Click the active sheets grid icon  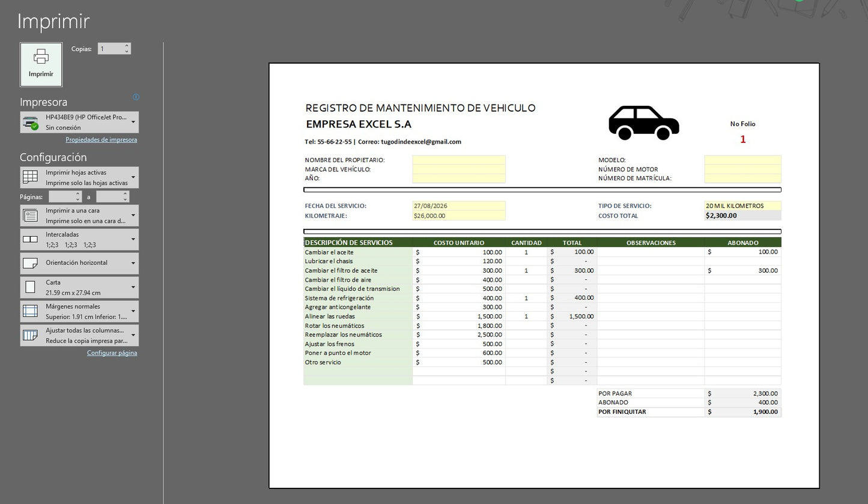[30, 177]
